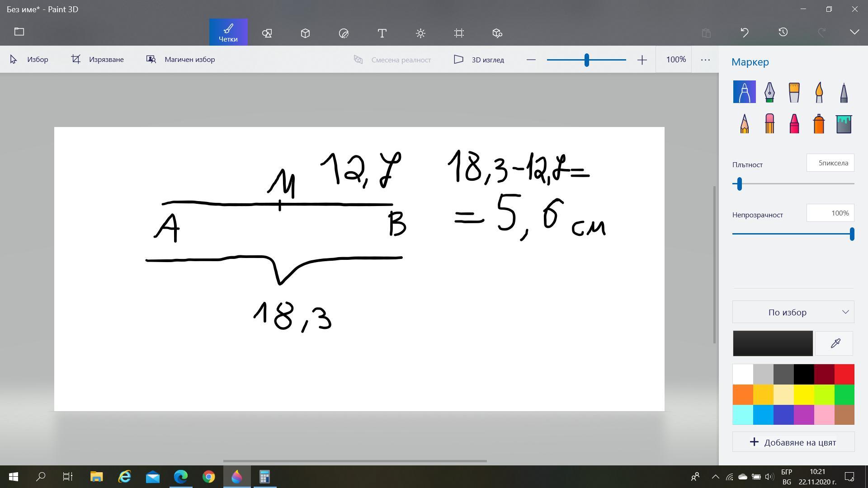This screenshot has width=868, height=488.
Task: Select the Spray can tool
Action: coord(819,123)
